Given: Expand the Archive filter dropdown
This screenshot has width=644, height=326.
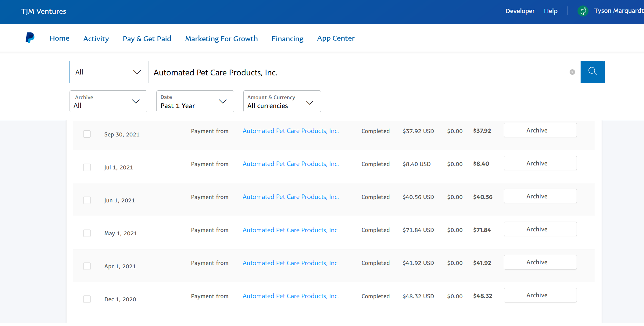Looking at the screenshot, I should (108, 101).
